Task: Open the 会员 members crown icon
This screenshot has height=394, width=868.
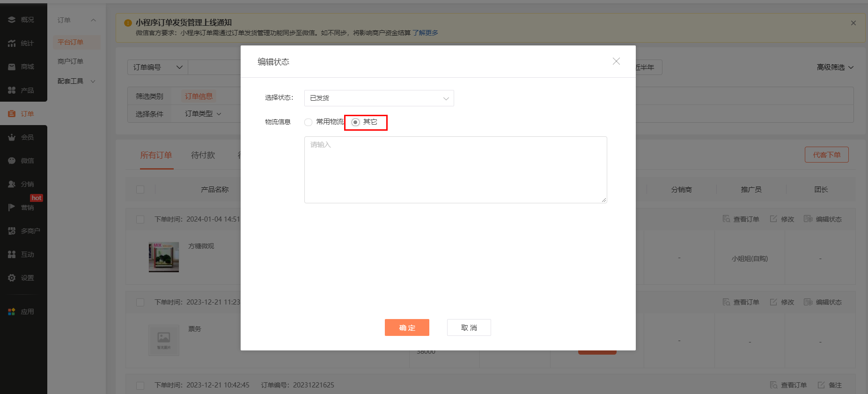Action: coord(12,137)
